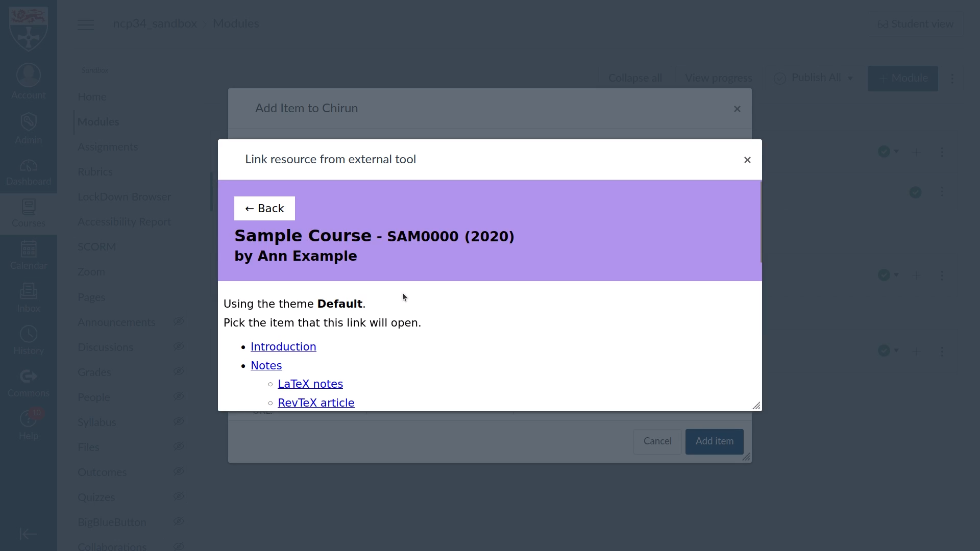The width and height of the screenshot is (980, 551).
Task: Select Assignments from sidebar menu
Action: point(108,146)
